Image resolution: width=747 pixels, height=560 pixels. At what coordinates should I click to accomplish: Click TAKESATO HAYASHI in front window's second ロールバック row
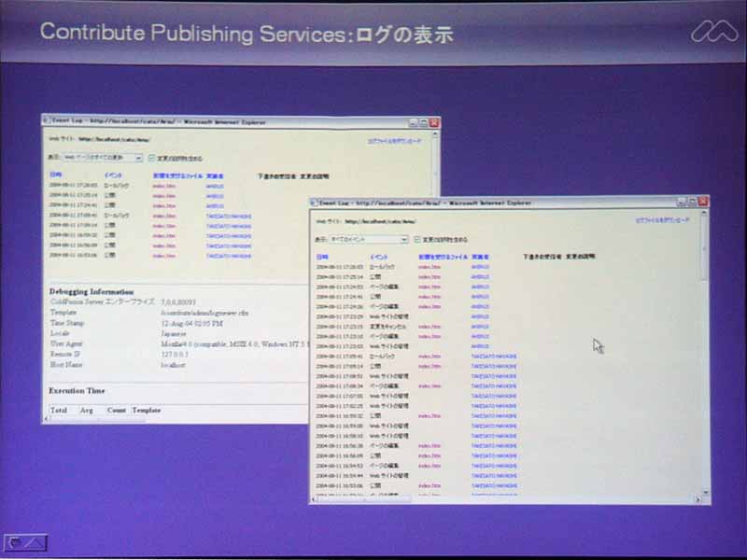494,357
